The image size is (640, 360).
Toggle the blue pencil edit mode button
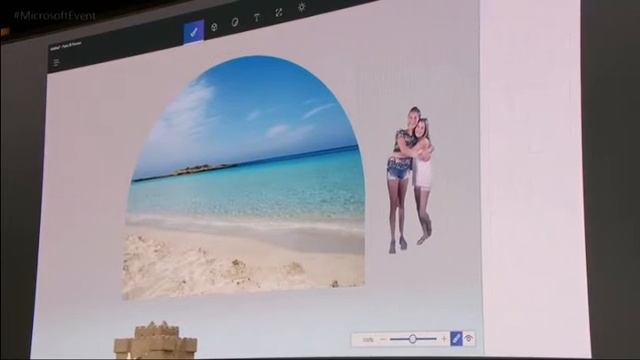(456, 338)
